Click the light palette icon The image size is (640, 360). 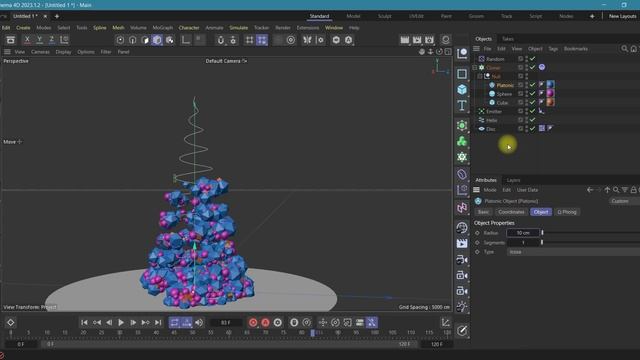click(462, 307)
